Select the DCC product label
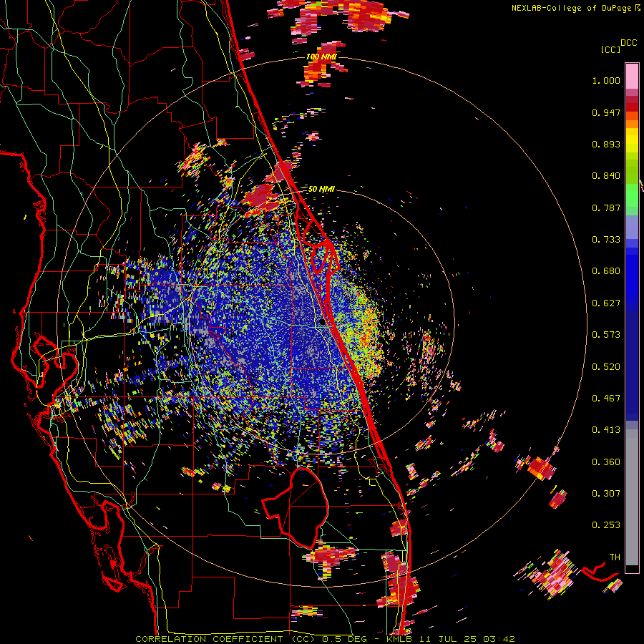Screen dimensions: 644x644 pos(628,43)
